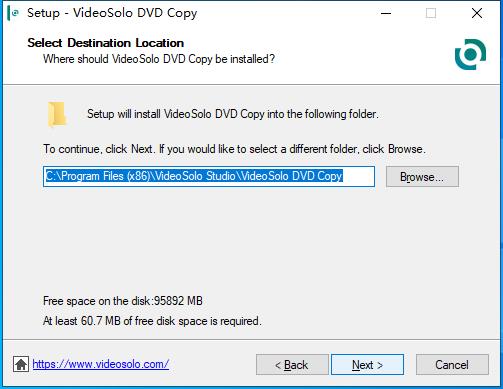Go to the previous step with Back
This screenshot has width=503, height=389.
[x=292, y=365]
